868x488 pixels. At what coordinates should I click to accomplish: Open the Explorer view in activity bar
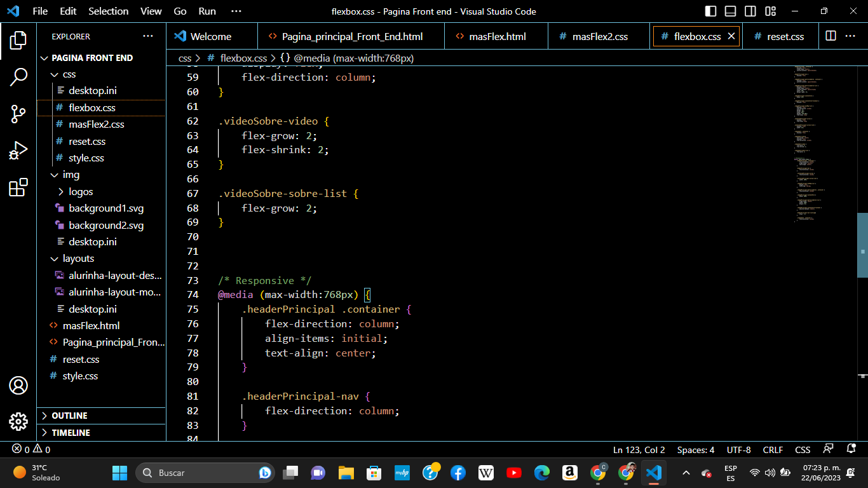point(18,40)
